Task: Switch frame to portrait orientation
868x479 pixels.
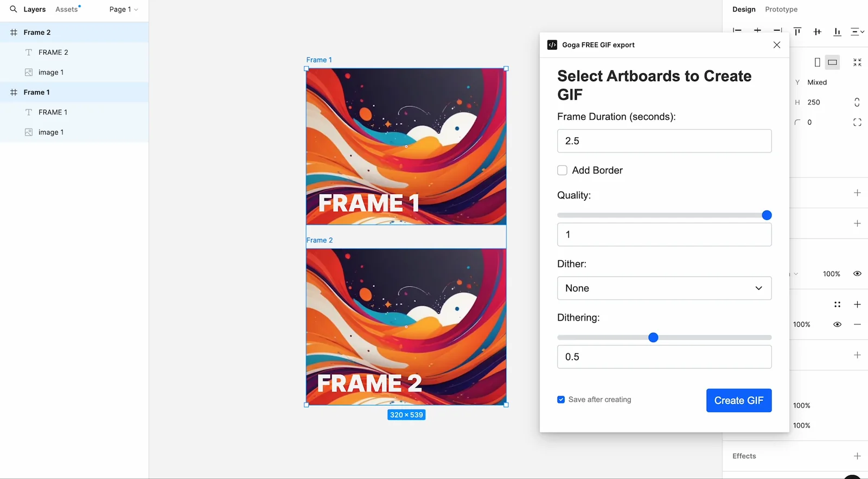Action: [817, 62]
